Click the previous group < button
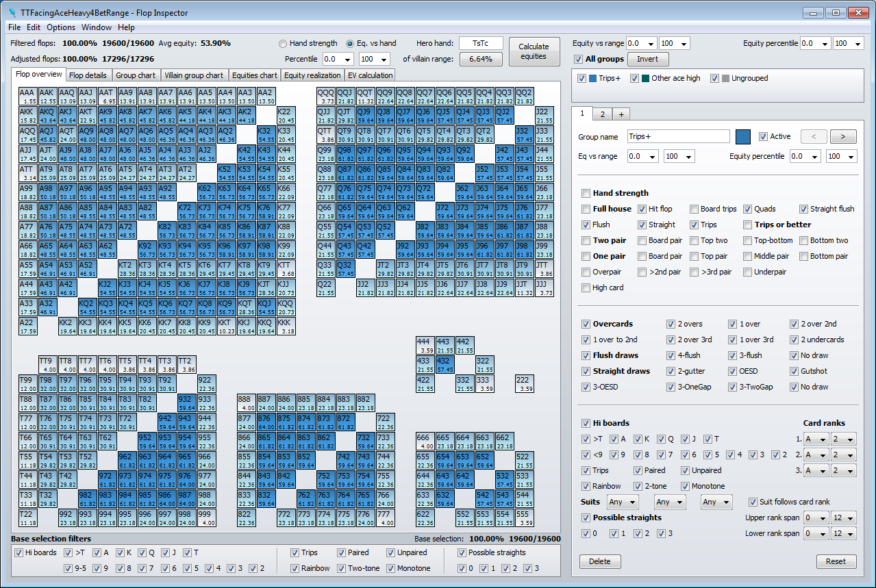Image resolution: width=876 pixels, height=588 pixels. pos(814,136)
